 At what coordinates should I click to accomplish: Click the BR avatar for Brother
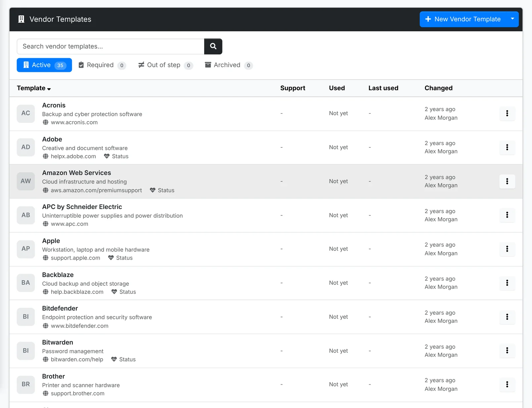pyautogui.click(x=26, y=384)
